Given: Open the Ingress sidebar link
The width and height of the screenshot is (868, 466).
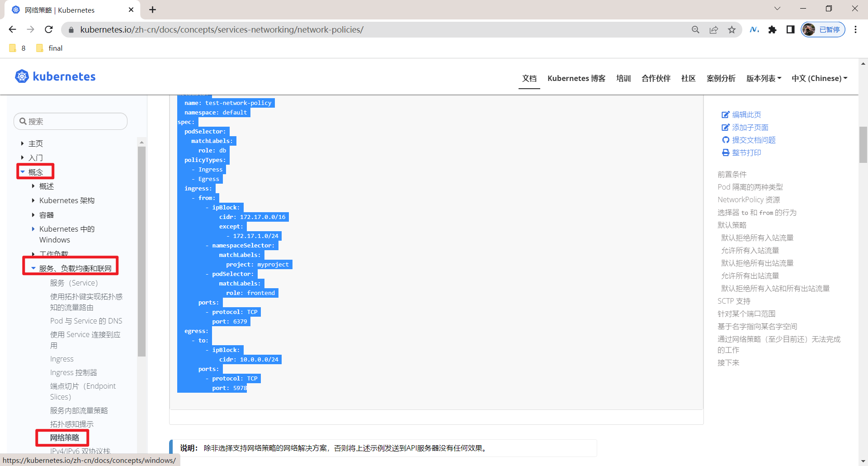Looking at the screenshot, I should coord(61,359).
